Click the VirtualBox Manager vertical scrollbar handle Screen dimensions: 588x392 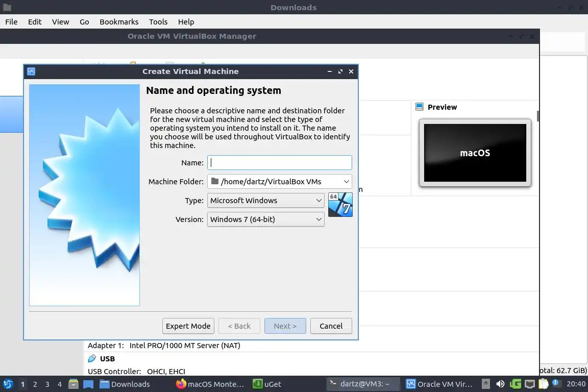538,116
